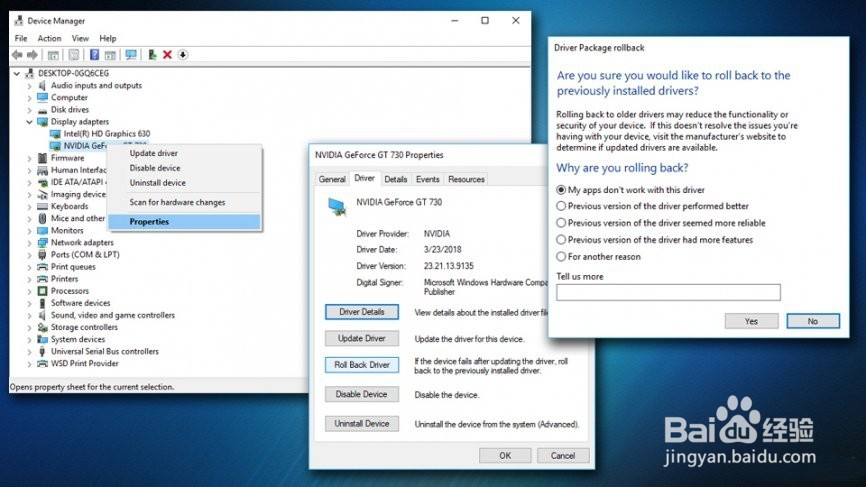The height and width of the screenshot is (487, 866).
Task: Select 'Previous version of the driver had more features'
Action: pos(561,240)
